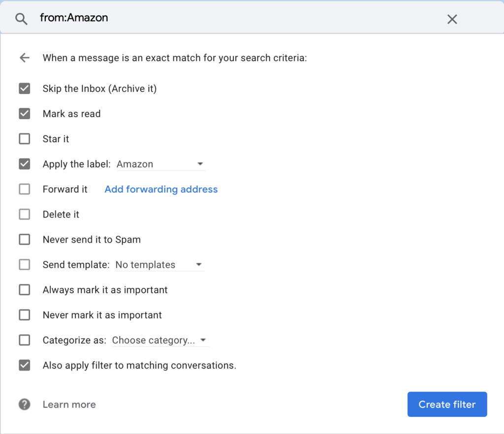
Task: Enable Never send it to Spam
Action: coord(25,239)
